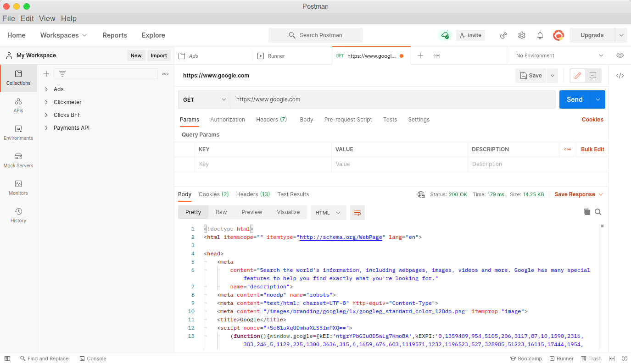Open the Save Response dropdown

pyautogui.click(x=579, y=194)
